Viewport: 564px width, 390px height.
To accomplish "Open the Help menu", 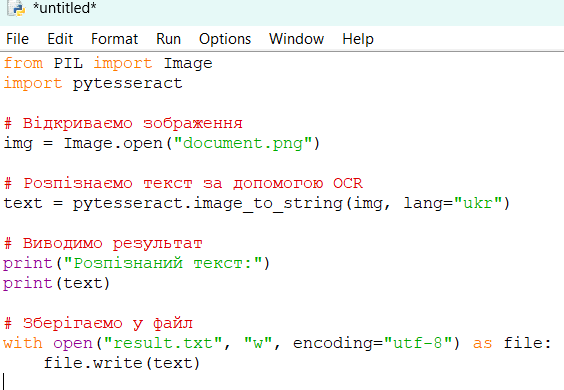I will point(358,39).
